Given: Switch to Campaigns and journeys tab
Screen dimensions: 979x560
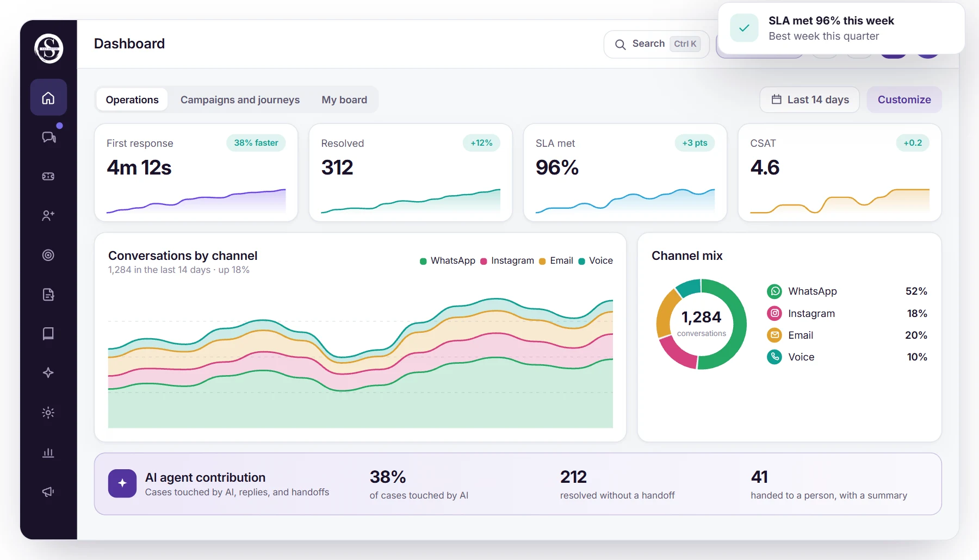Looking at the screenshot, I should 240,99.
